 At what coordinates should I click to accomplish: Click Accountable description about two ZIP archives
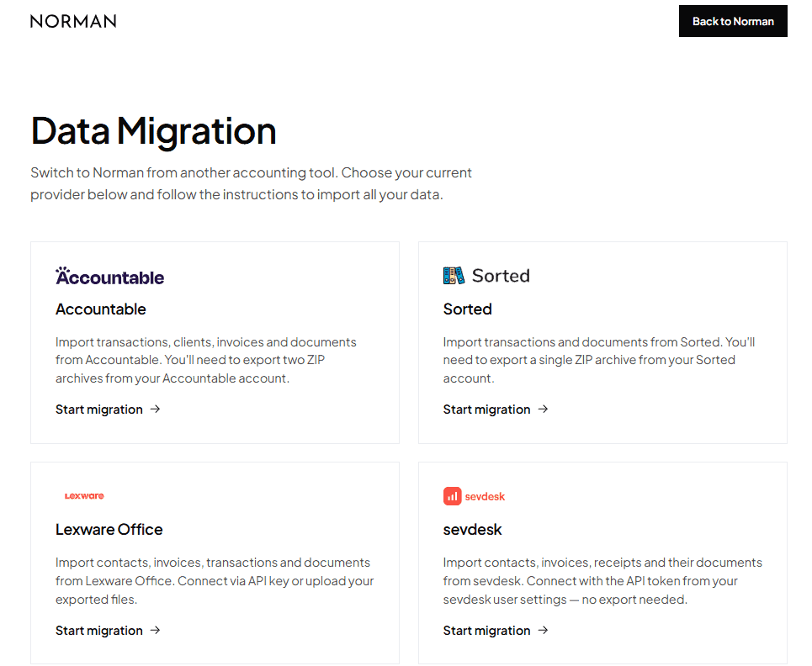205,360
